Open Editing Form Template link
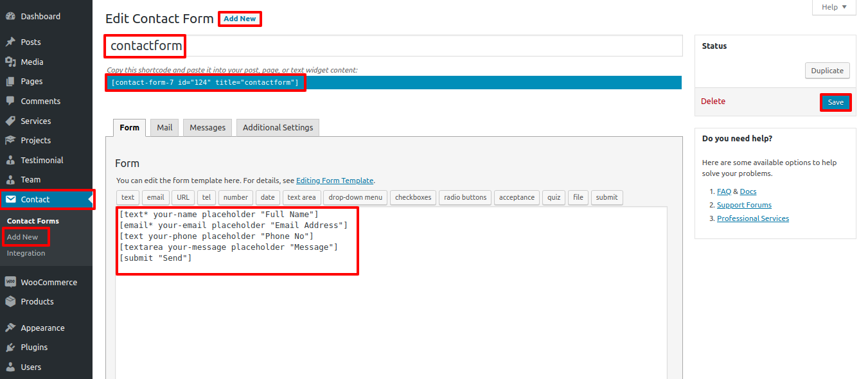Image resolution: width=868 pixels, height=379 pixels. (335, 181)
